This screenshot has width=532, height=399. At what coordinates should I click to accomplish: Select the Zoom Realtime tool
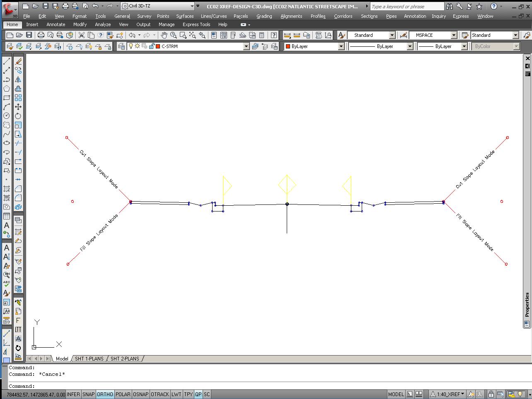click(173, 35)
